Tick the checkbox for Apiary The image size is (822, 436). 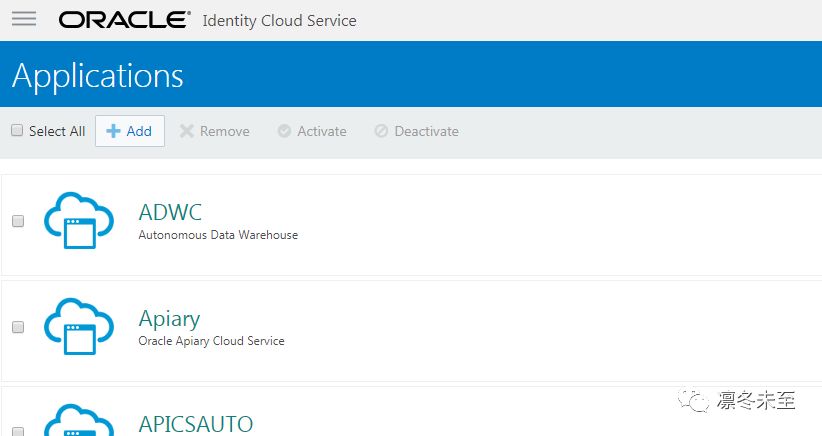pyautogui.click(x=18, y=327)
